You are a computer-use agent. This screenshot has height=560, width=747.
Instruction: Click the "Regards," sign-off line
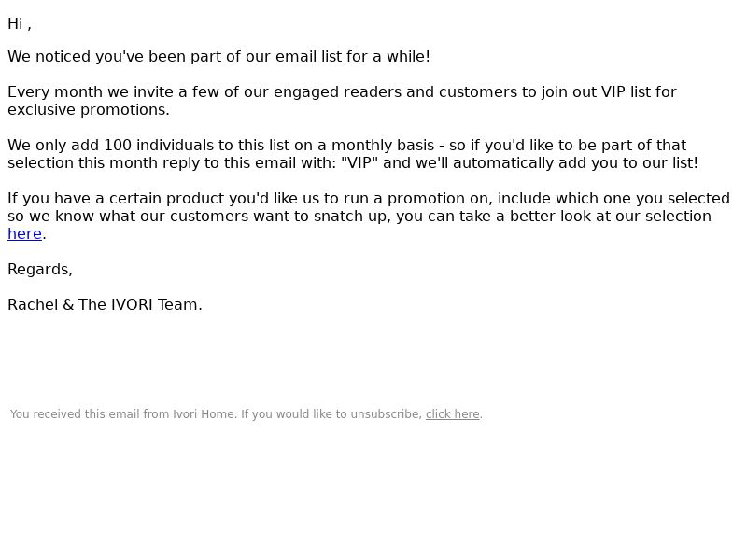pyautogui.click(x=40, y=270)
